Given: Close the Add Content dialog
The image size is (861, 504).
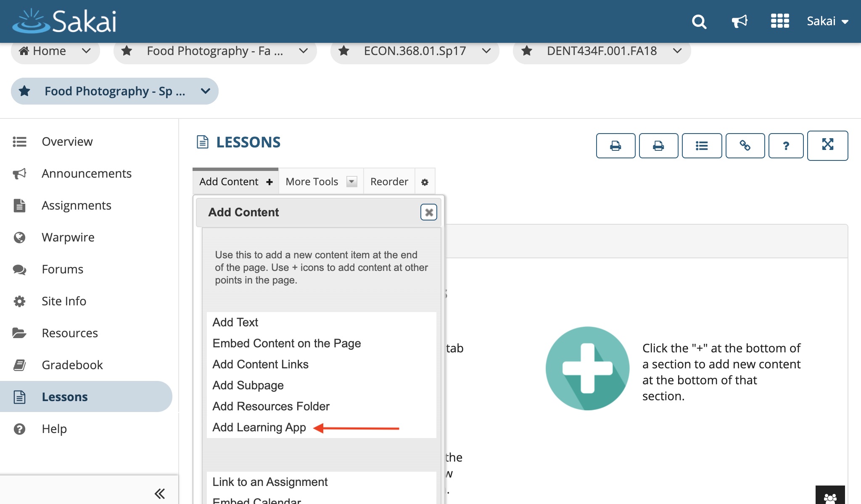Looking at the screenshot, I should point(428,213).
